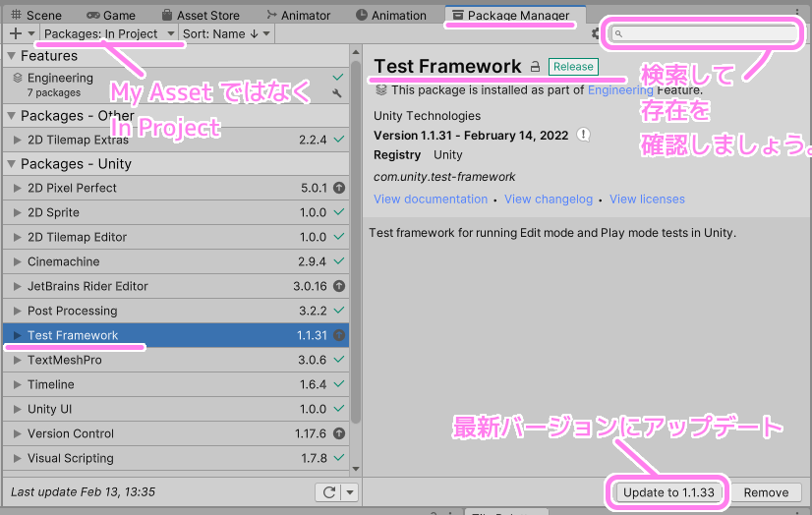Click update icon for JetBrains Rider Editor
The image size is (812, 515).
coord(339,286)
